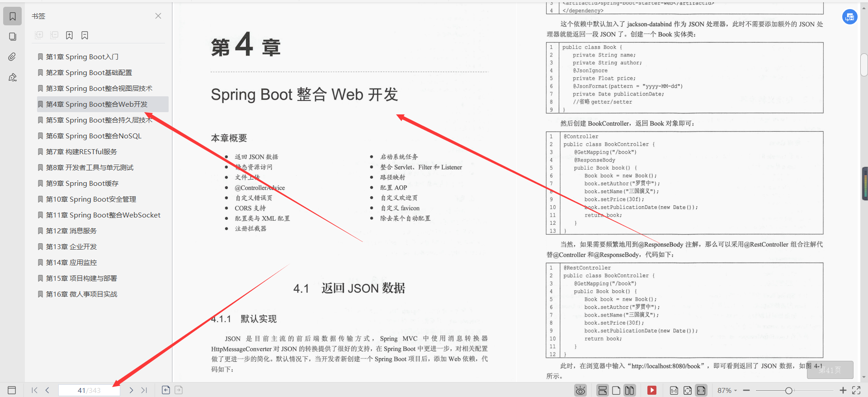The image size is (868, 397).
Task: Close the 书签 bookmarks panel
Action: click(x=158, y=16)
